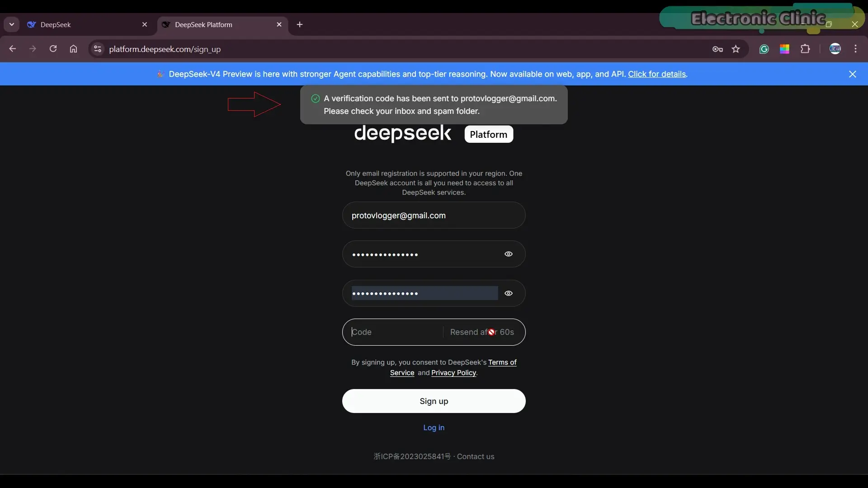The height and width of the screenshot is (488, 868).
Task: Click Resend after 60s
Action: click(x=482, y=332)
